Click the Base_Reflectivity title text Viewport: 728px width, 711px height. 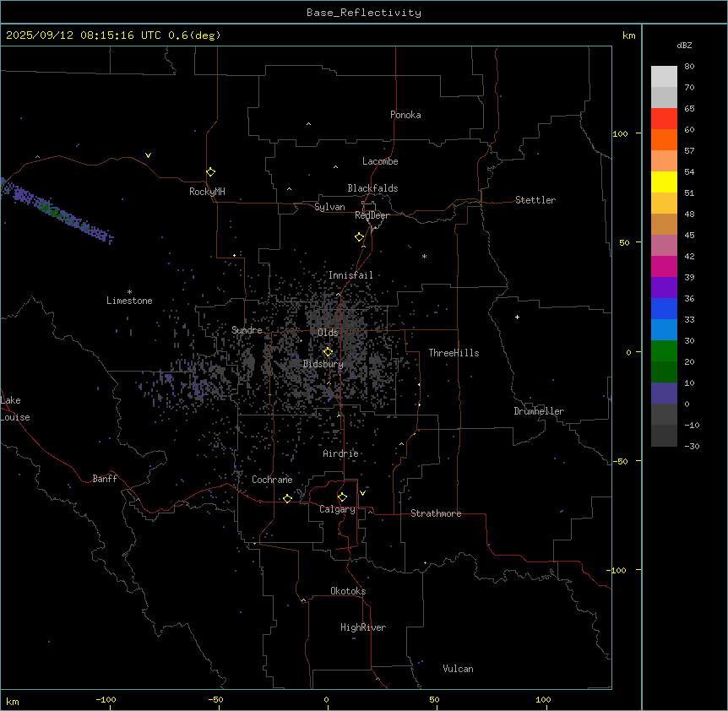364,13
